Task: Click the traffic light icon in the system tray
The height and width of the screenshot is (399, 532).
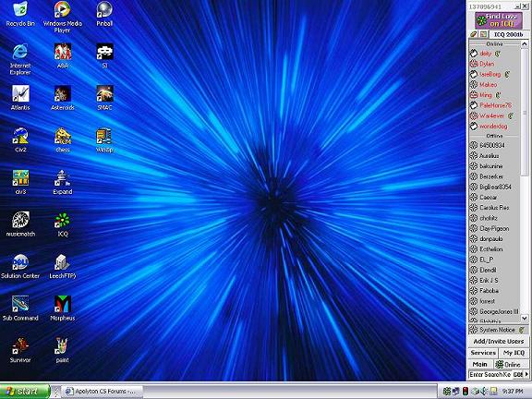Action: pos(465,392)
